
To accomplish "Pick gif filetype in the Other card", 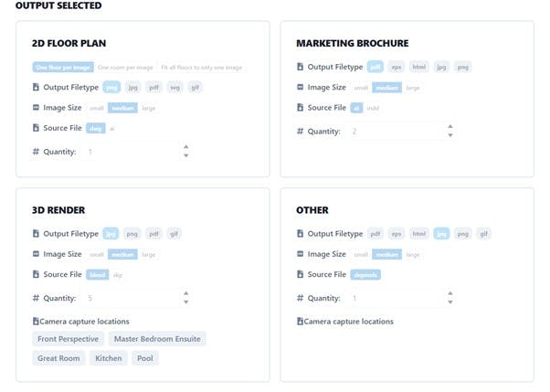I will [x=483, y=234].
